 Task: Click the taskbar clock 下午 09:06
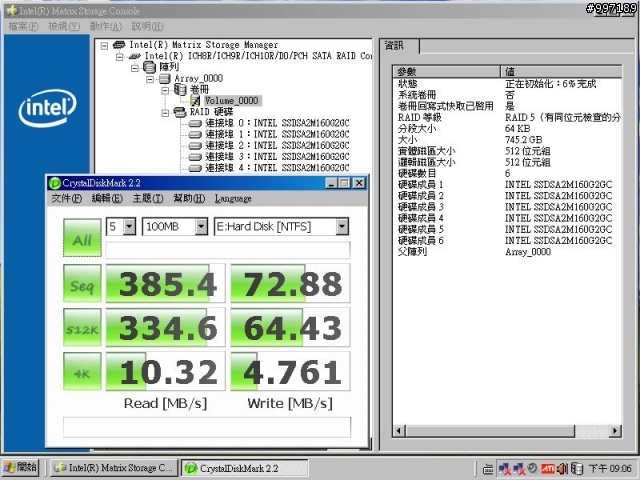610,469
